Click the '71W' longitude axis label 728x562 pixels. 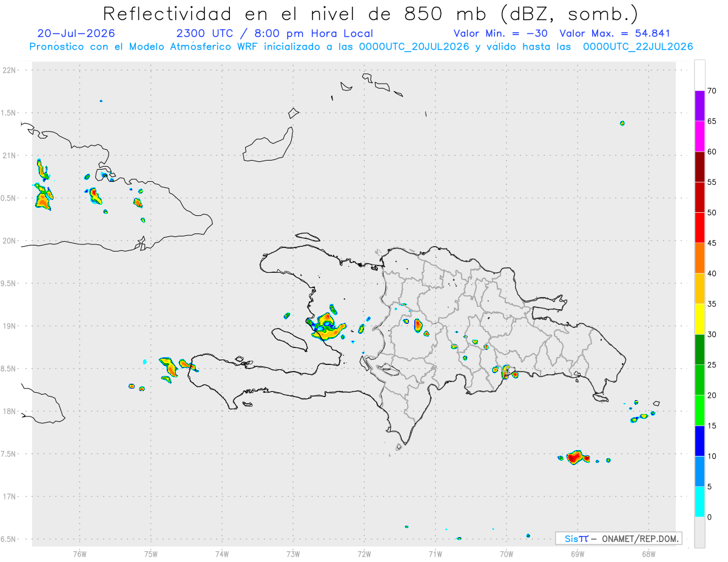coord(435,554)
